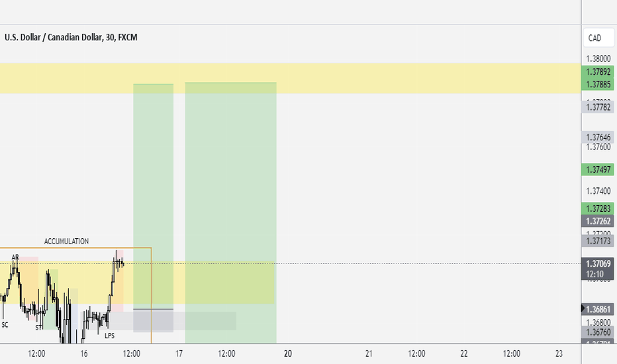The width and height of the screenshot is (617, 364).
Task: Select the ACCUMULATION text label
Action: (x=66, y=241)
